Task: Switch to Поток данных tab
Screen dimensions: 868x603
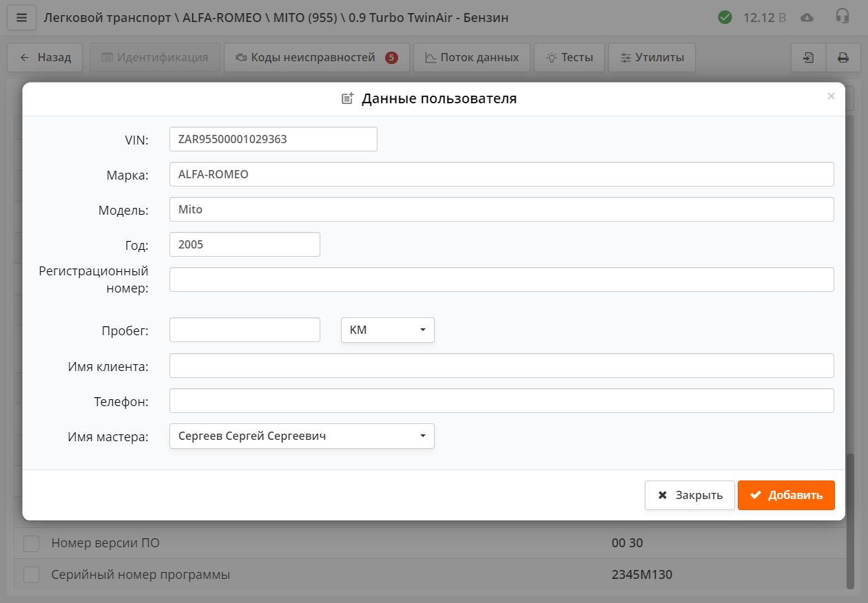Action: point(472,57)
